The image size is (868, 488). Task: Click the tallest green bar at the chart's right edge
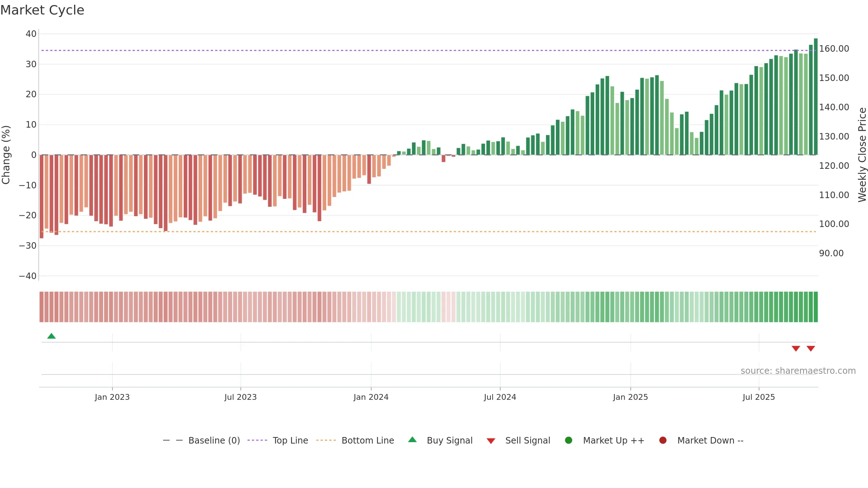pyautogui.click(x=816, y=97)
